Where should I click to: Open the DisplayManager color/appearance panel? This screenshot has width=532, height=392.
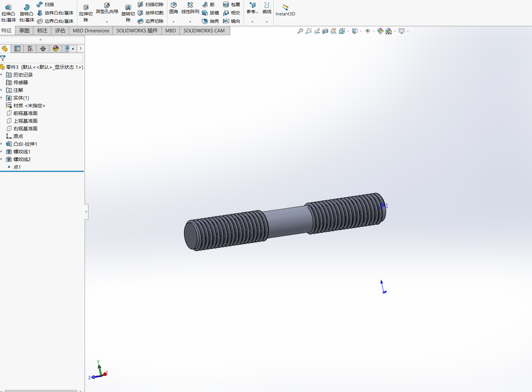(56, 49)
